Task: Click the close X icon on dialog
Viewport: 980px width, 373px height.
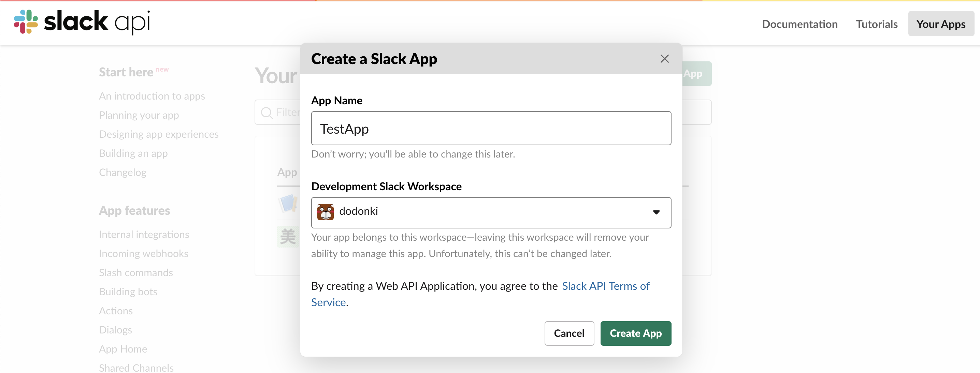Action: [x=664, y=59]
